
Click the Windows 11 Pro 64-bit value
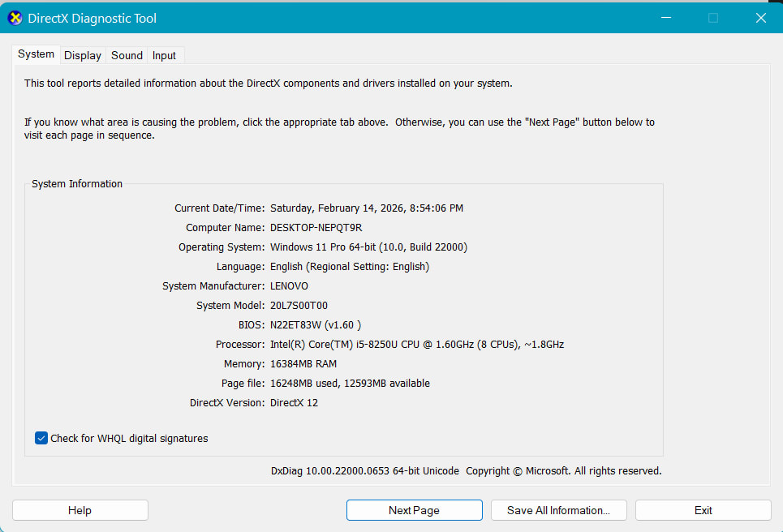click(x=368, y=247)
